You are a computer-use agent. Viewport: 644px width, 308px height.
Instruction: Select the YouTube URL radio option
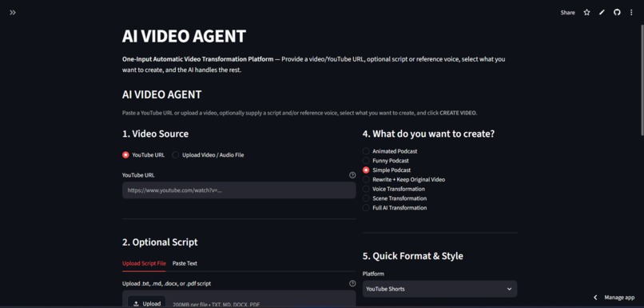(x=143, y=155)
